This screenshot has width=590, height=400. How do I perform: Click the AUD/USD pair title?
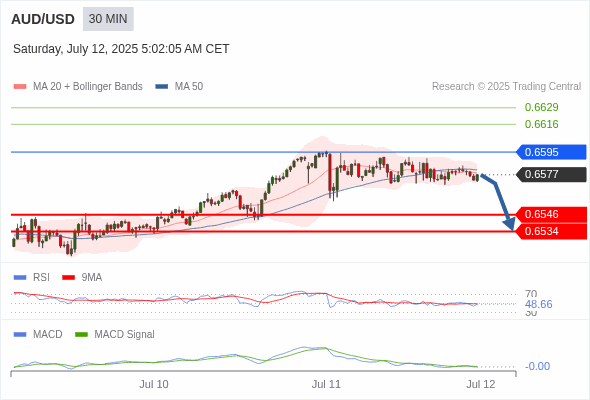tap(43, 19)
